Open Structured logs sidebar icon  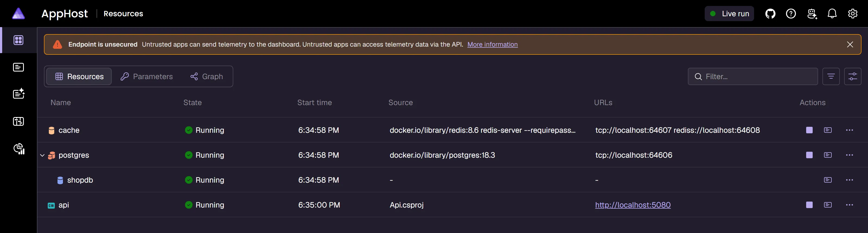coord(19,93)
